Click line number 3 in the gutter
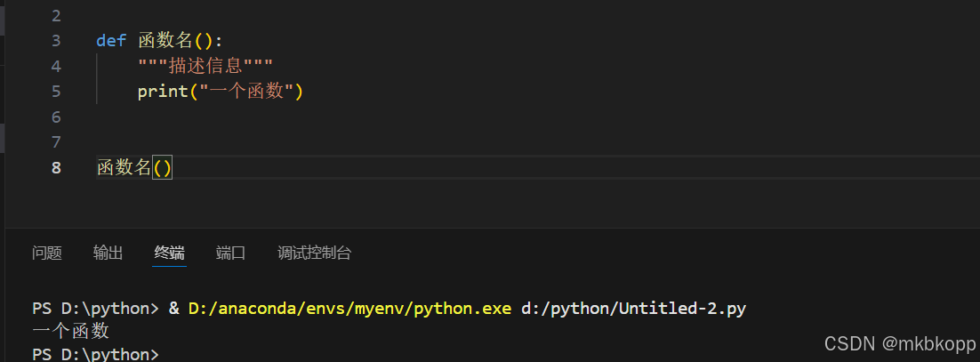This screenshot has width=980, height=362. point(56,41)
